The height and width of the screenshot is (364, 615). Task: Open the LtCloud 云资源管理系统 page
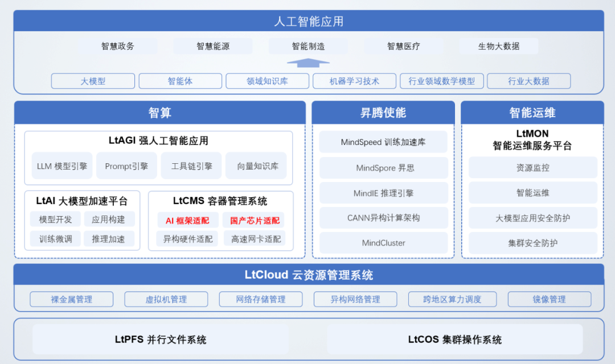pos(307,274)
